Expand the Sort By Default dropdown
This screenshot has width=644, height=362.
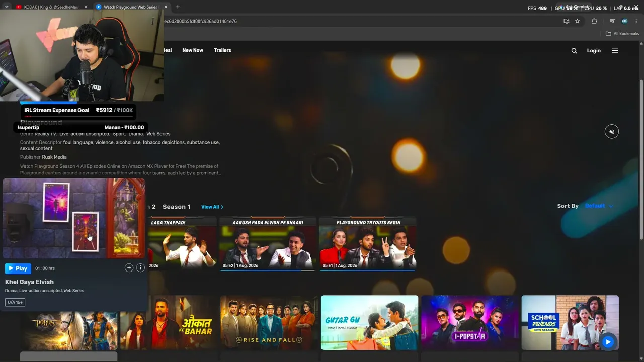coord(599,206)
